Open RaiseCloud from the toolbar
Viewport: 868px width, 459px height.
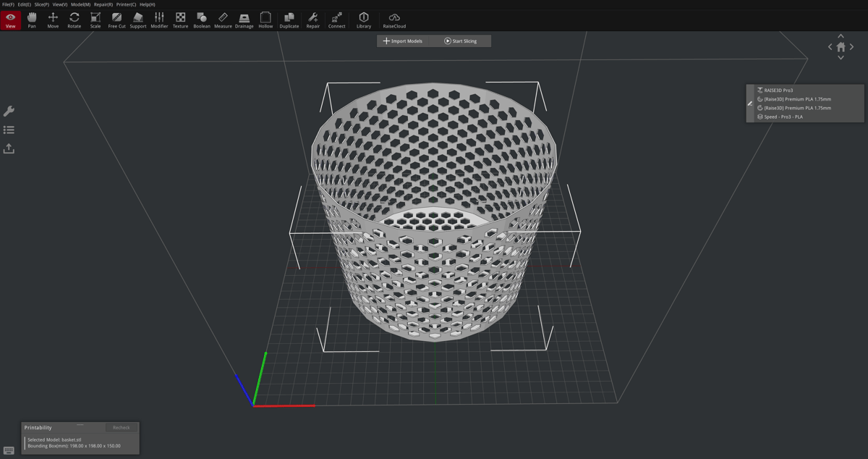(394, 20)
